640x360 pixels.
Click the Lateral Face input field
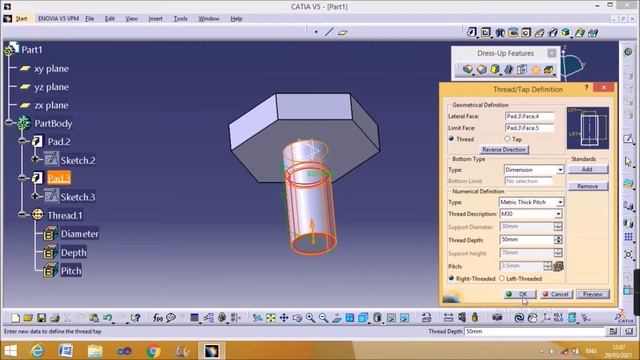point(529,116)
